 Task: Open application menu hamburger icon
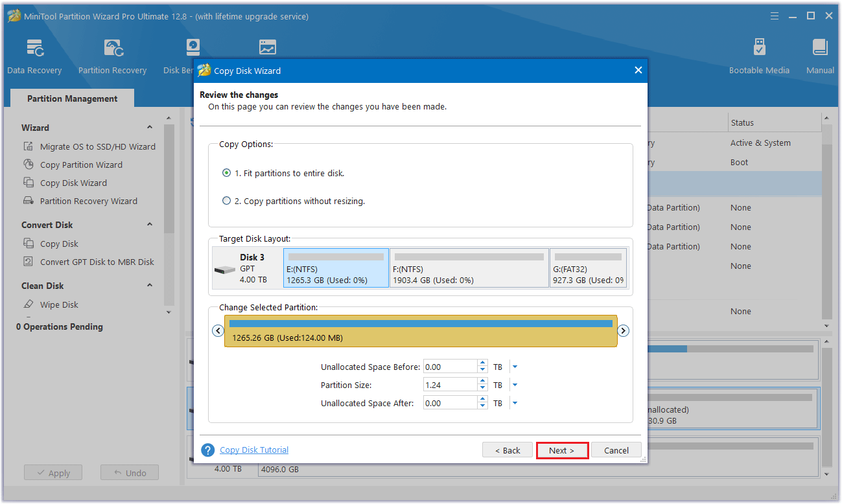coord(775,16)
